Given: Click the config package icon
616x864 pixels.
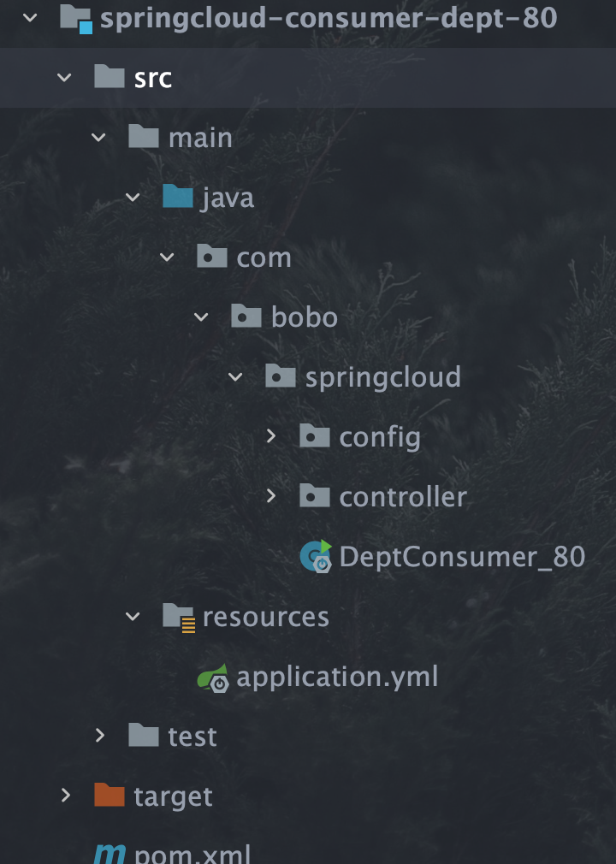Looking at the screenshot, I should (x=315, y=437).
